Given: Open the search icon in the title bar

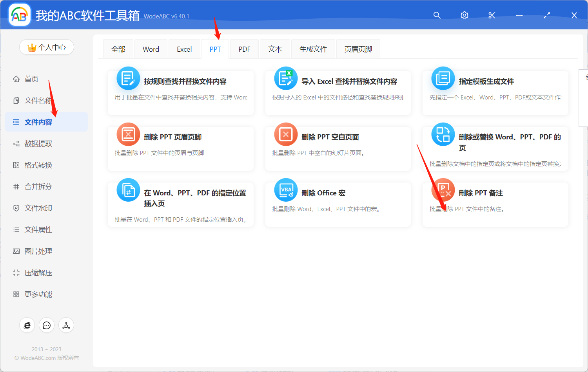Looking at the screenshot, I should click(x=437, y=15).
